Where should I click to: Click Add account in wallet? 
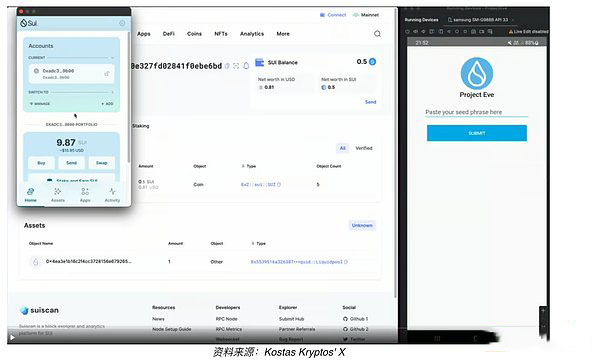(x=107, y=104)
